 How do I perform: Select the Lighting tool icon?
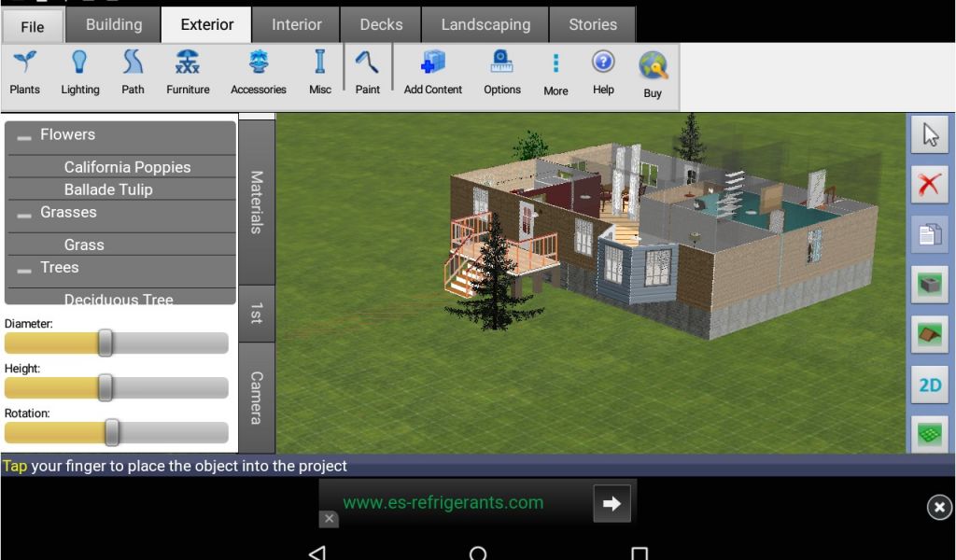coord(80,73)
